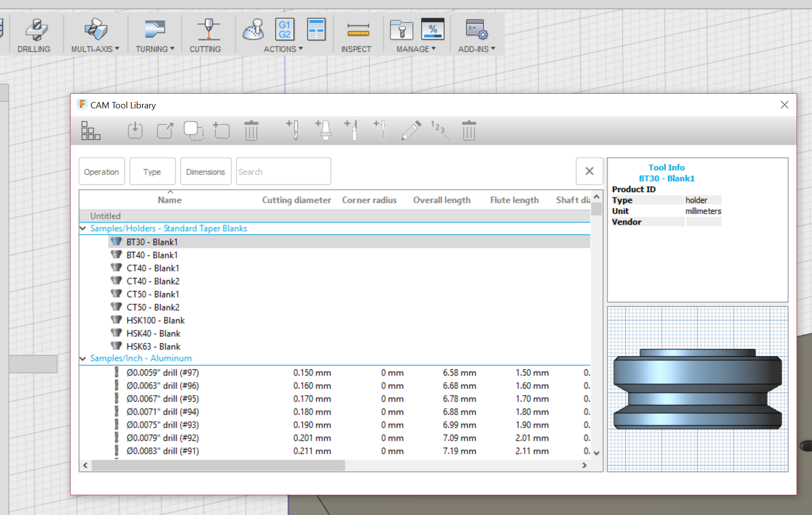Click the Search input field
Viewport: 812px width, 515px height.
[283, 172]
